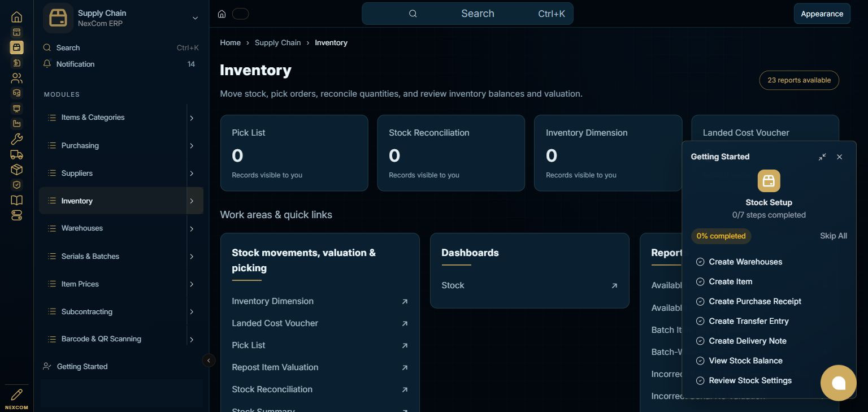Expand the Items & Categories module chevron
Viewport: 868px width, 412px height.
(192, 118)
